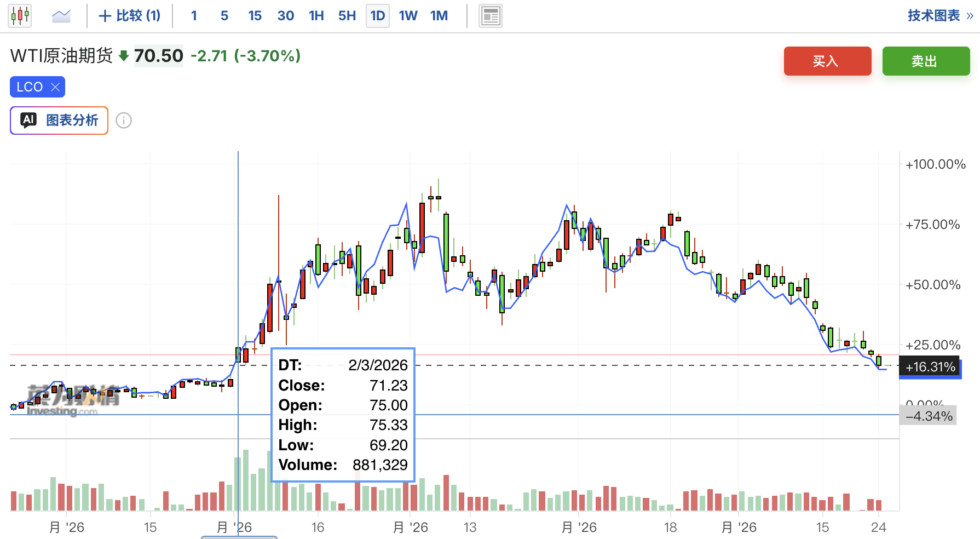This screenshot has width=980, height=539.
Task: Select the active 1D interval
Action: 378,16
